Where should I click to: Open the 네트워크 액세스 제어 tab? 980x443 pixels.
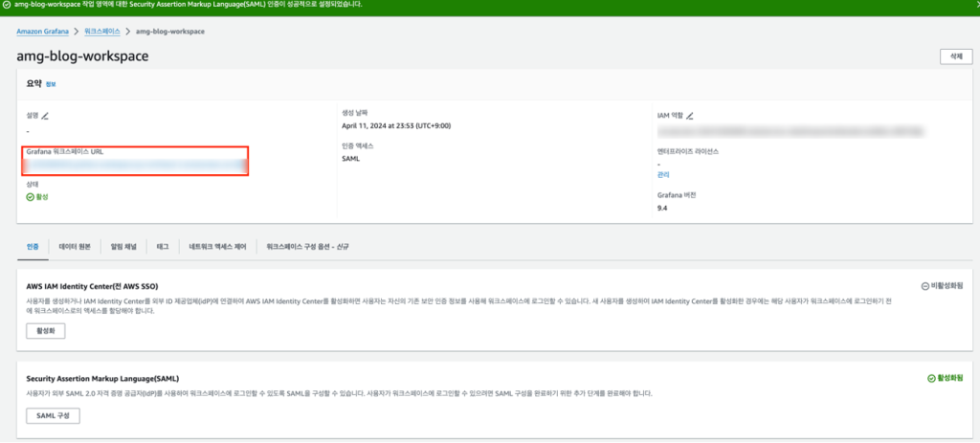(x=217, y=247)
